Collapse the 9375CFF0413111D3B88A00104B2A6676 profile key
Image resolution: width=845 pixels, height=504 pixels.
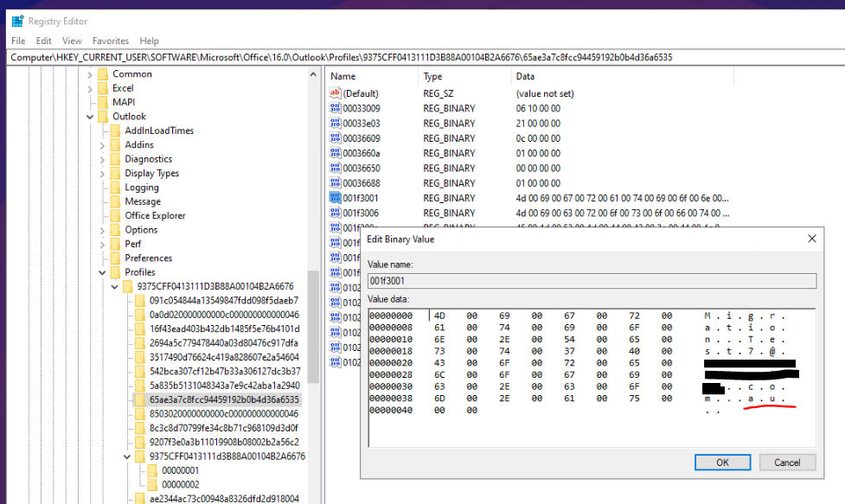tap(115, 287)
